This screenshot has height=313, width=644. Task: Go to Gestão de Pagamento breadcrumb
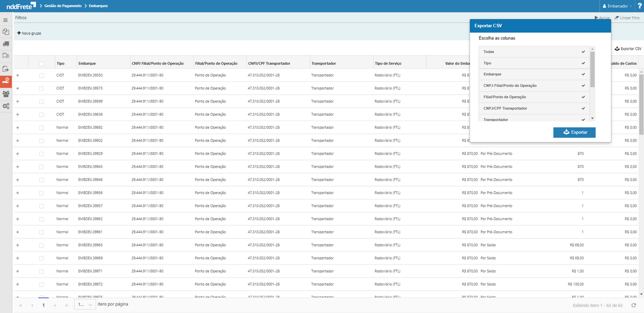(x=62, y=6)
